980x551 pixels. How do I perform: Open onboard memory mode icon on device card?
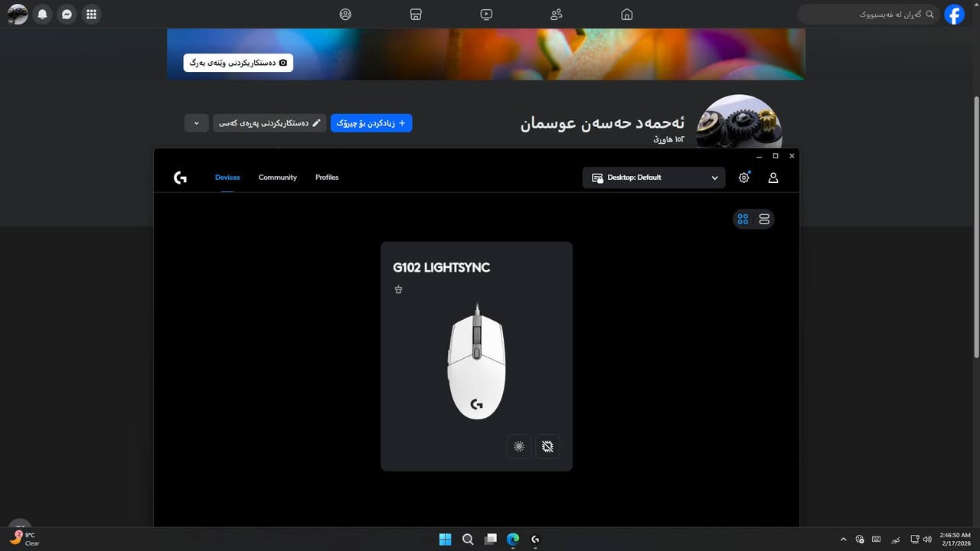(x=547, y=446)
